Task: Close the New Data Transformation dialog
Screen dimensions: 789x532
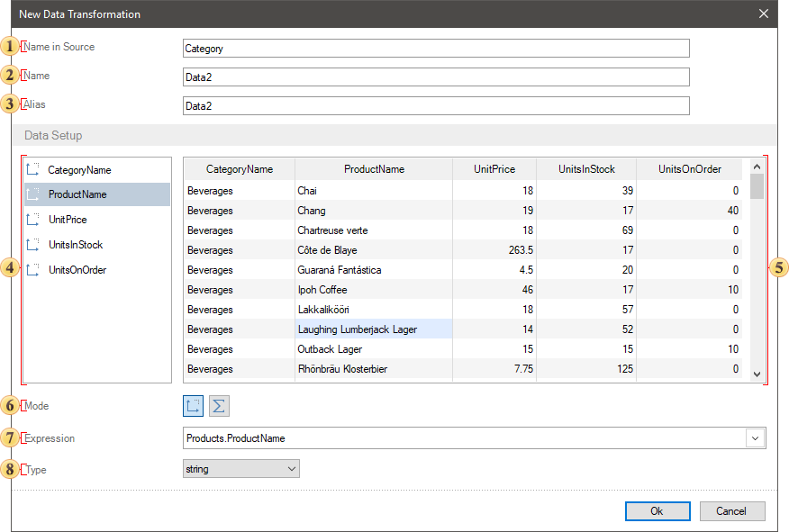Action: pos(764,14)
